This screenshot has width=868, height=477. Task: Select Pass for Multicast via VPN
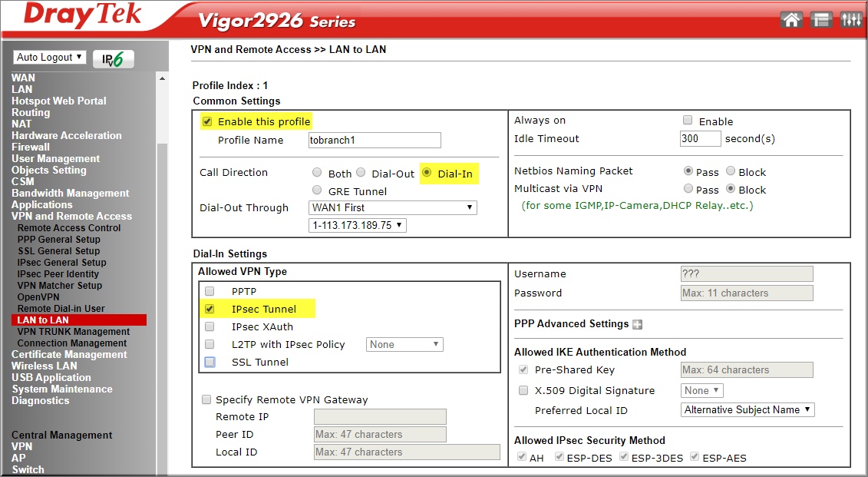coord(688,189)
